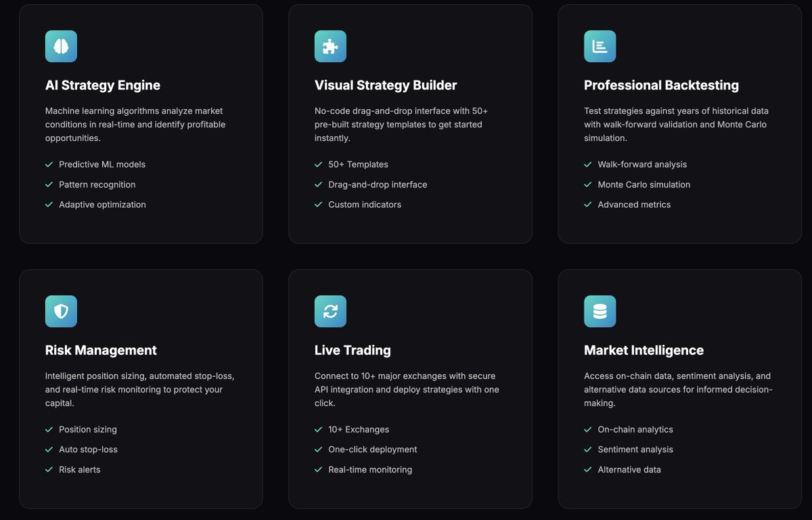Click the Connect to 10+ major exchanges description

coord(407,389)
